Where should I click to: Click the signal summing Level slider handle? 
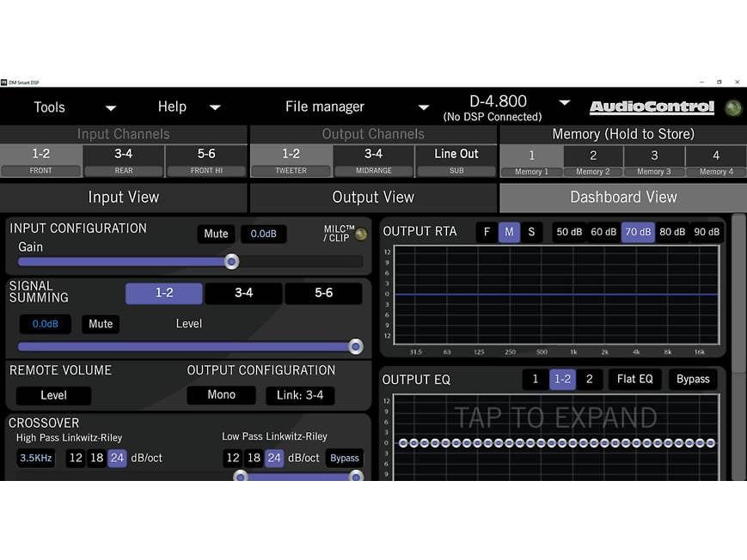[x=355, y=347]
